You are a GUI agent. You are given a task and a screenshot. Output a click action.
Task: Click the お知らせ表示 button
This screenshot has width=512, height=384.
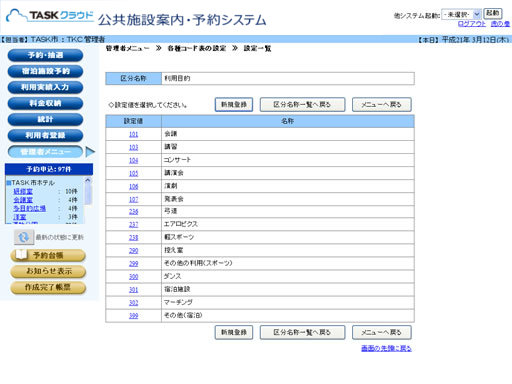pos(48,271)
